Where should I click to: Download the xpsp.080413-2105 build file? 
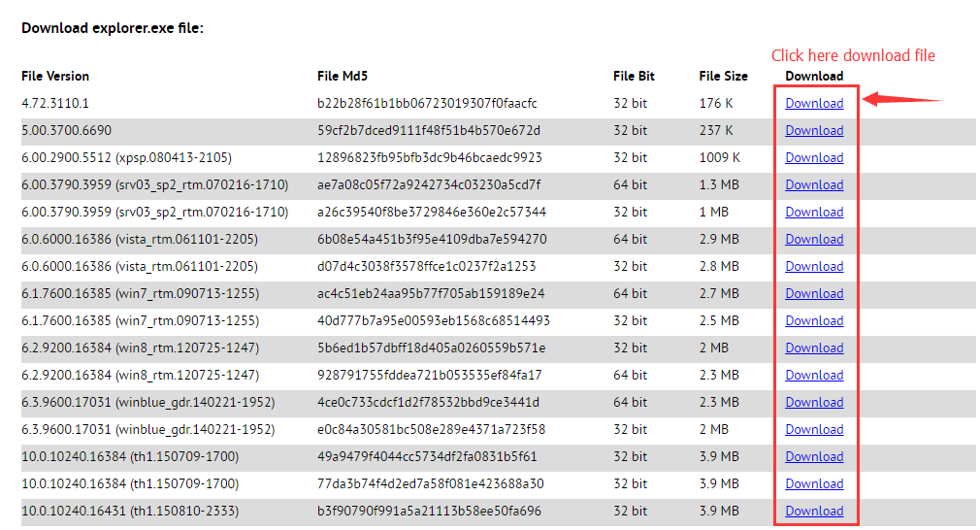[814, 157]
